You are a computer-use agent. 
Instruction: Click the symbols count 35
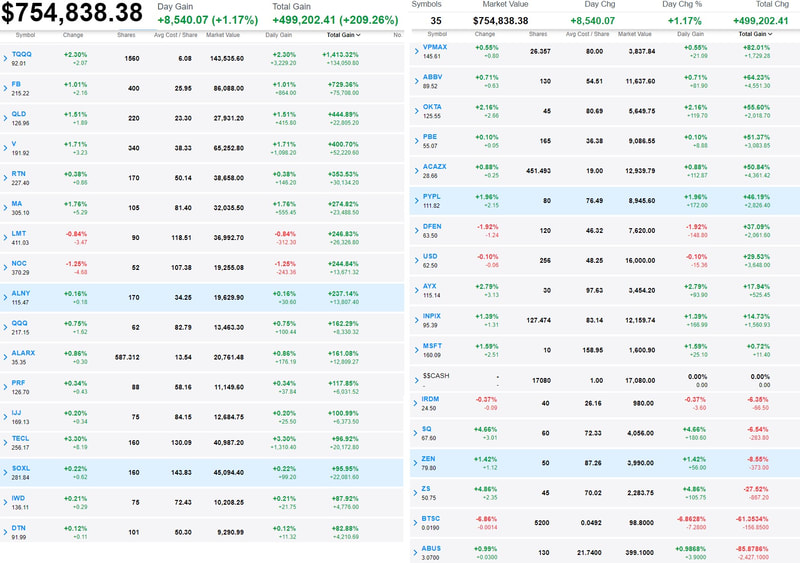pos(436,21)
